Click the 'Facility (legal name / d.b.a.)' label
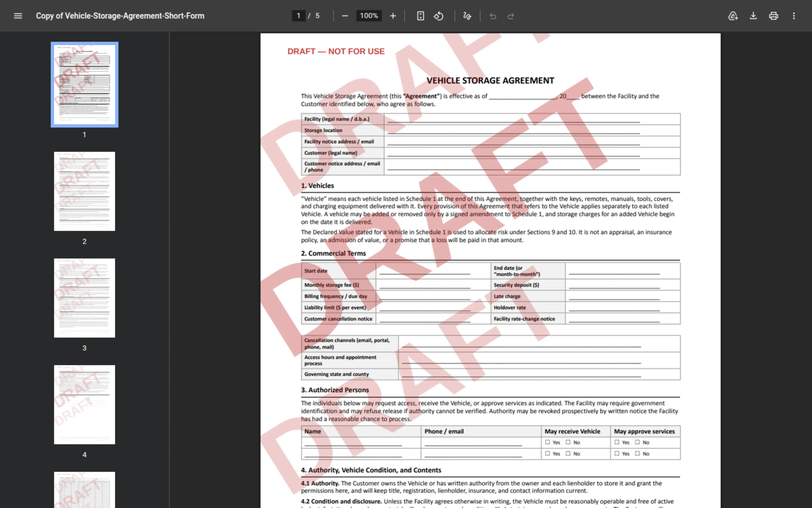812x508 pixels. coord(337,119)
